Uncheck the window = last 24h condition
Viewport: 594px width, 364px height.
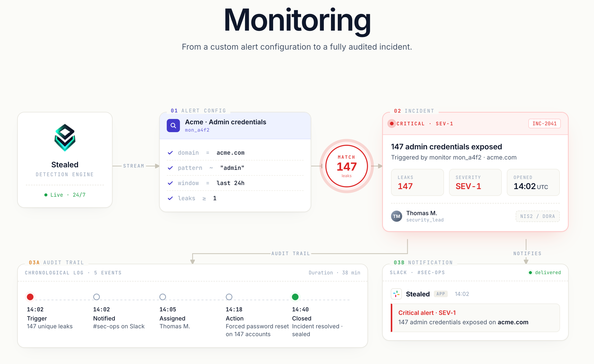coord(170,183)
